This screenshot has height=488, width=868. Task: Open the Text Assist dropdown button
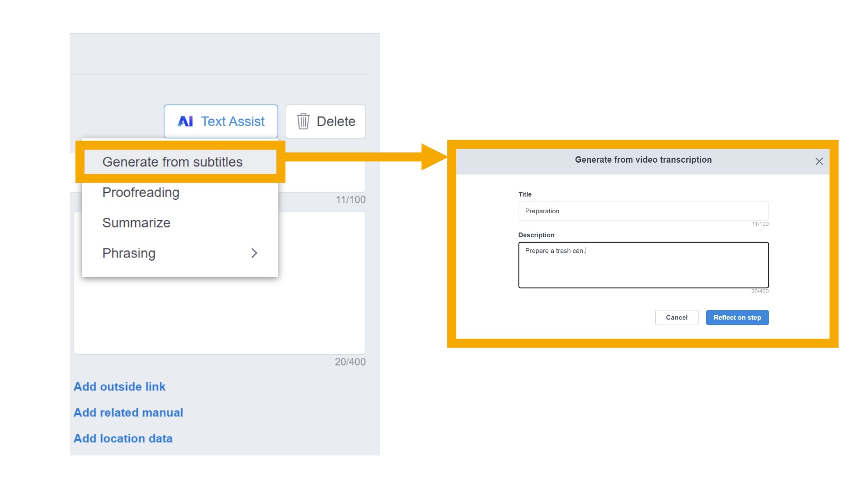click(x=221, y=121)
